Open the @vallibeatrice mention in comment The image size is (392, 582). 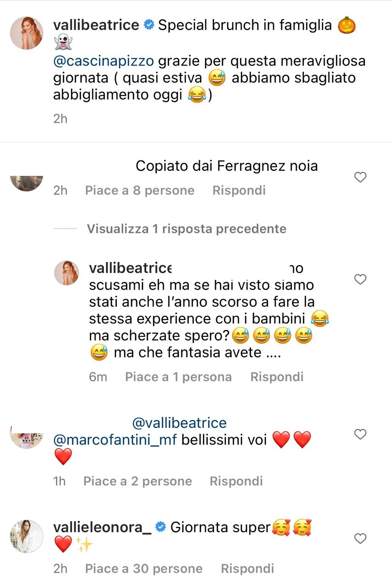pos(179,423)
